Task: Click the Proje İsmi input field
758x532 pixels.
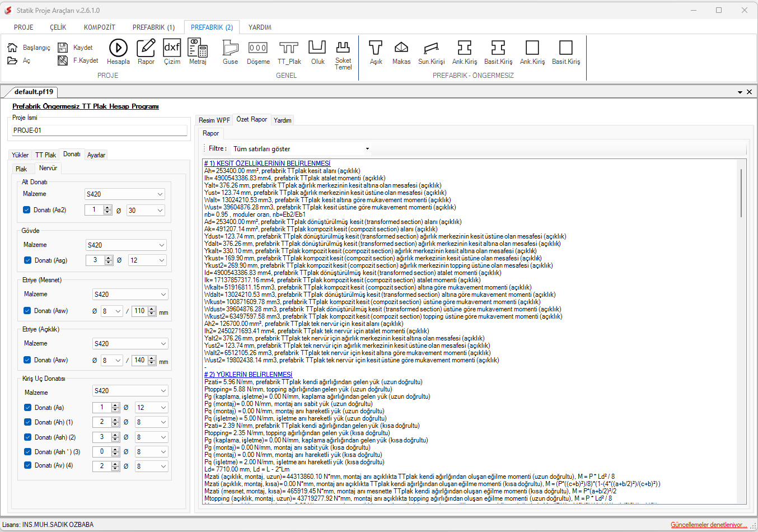Action: [100, 130]
